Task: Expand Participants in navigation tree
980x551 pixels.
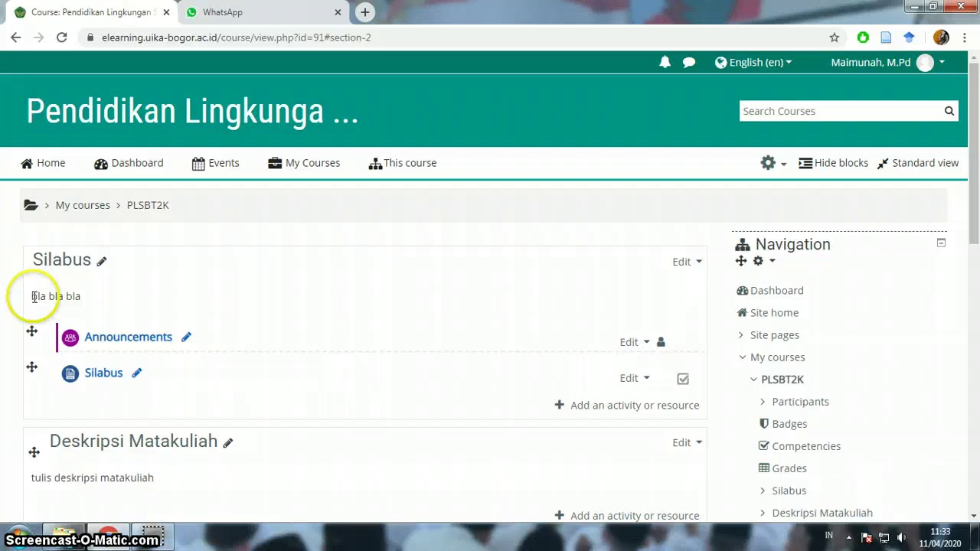Action: [763, 402]
